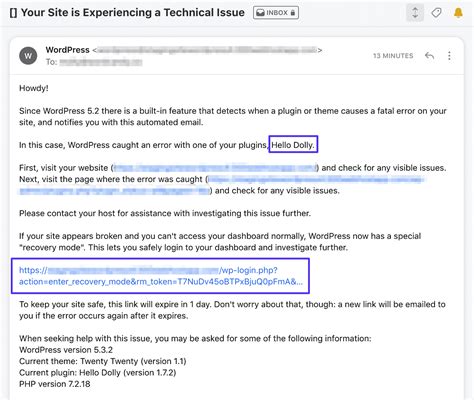Click the WordPress sender avatar

pyautogui.click(x=28, y=56)
